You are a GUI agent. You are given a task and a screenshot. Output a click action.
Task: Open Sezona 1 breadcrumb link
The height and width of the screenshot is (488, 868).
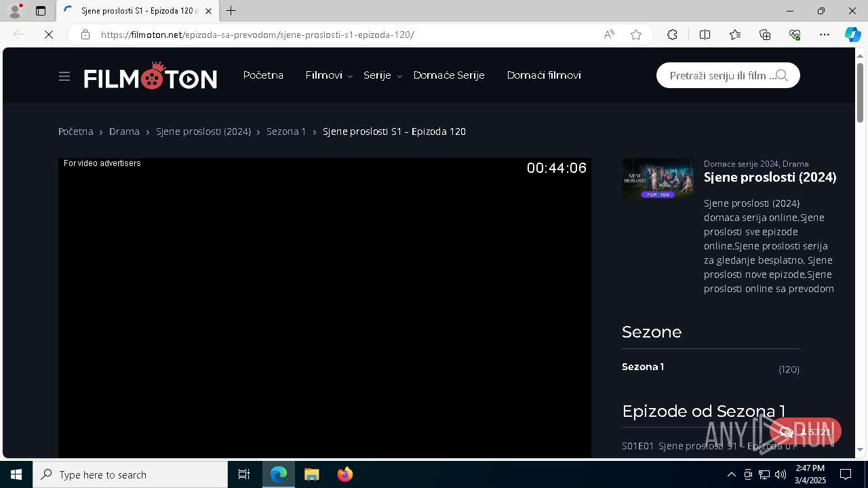click(x=286, y=131)
